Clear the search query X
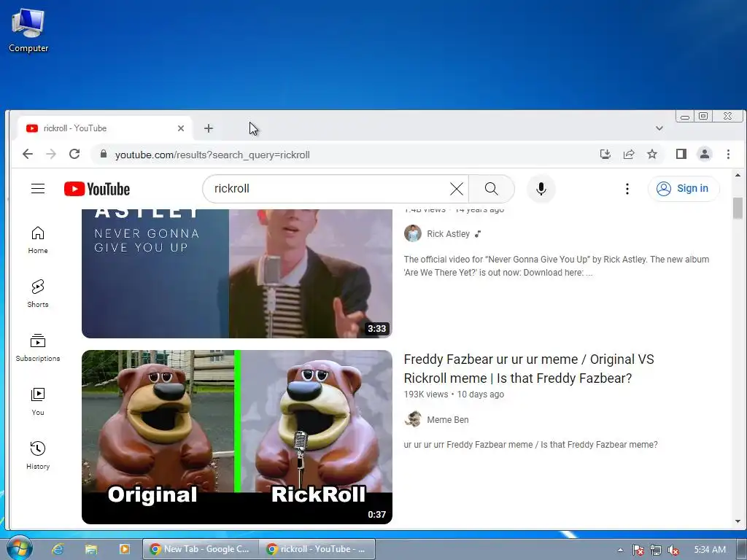Screen dimensions: 747x560 tap(457, 189)
